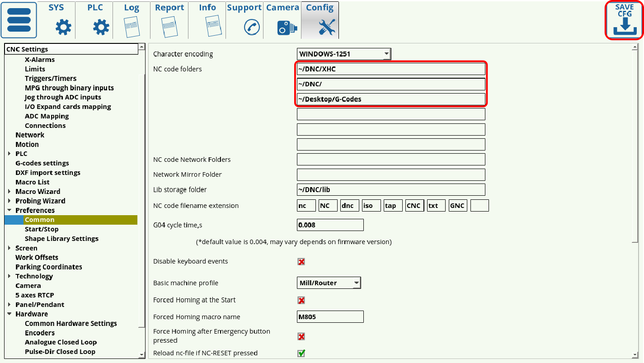
Task: Collapse the Hardware tree node
Action: pyautogui.click(x=9, y=314)
